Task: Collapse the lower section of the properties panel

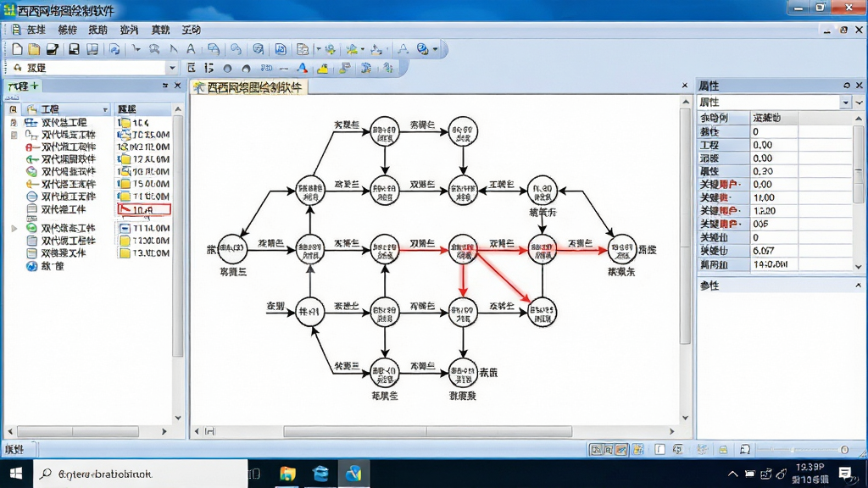Action: point(858,286)
